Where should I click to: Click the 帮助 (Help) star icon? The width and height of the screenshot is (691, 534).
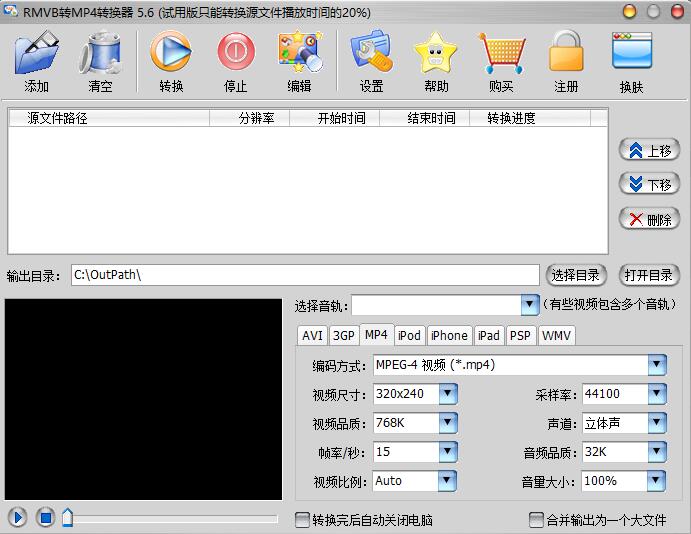pyautogui.click(x=436, y=54)
